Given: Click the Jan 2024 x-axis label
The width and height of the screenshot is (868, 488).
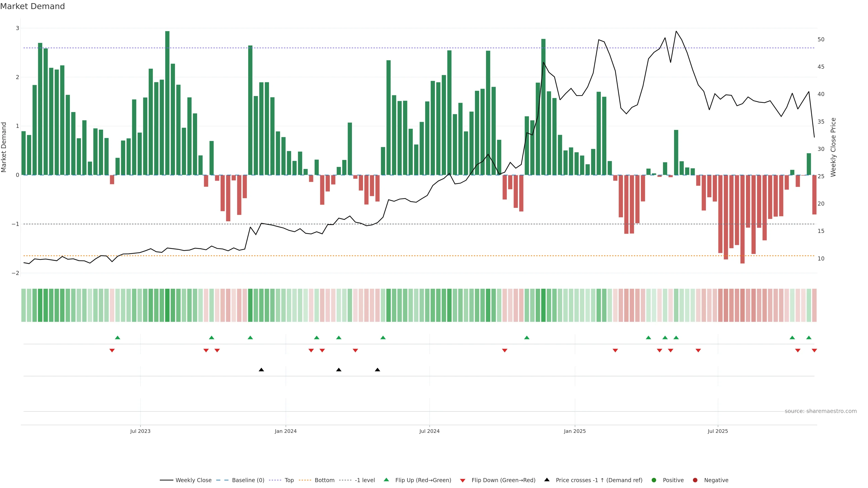Looking at the screenshot, I should pos(285,431).
